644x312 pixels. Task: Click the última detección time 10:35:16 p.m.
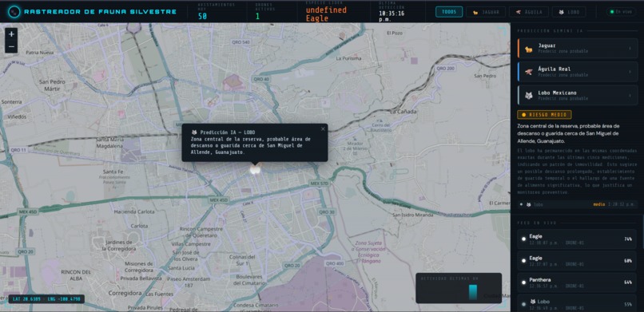pyautogui.click(x=392, y=16)
